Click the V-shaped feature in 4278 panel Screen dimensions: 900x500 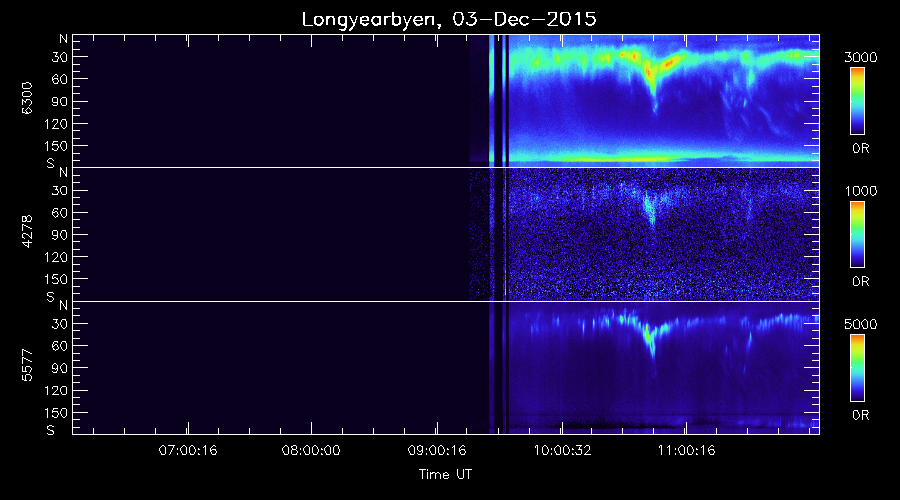(x=650, y=208)
